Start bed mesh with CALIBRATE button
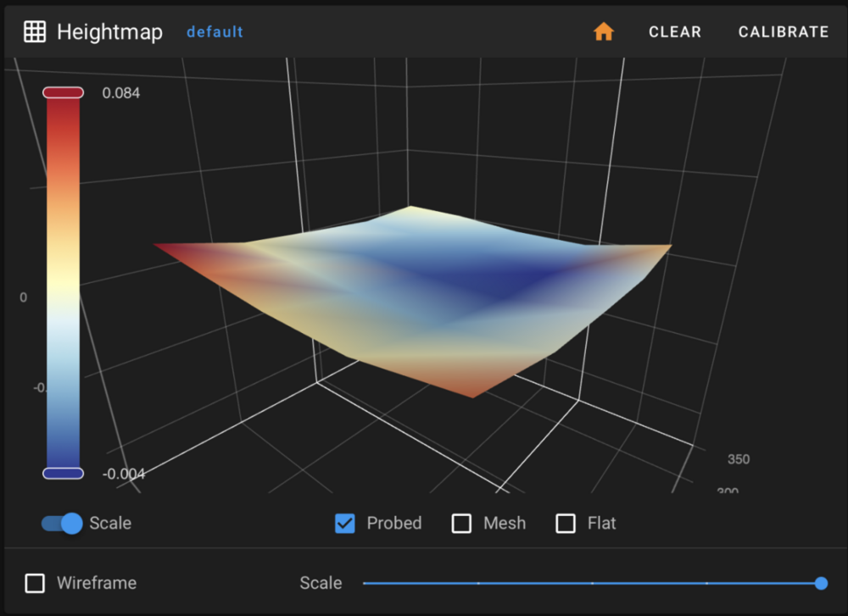This screenshot has width=848, height=616. coord(783,32)
